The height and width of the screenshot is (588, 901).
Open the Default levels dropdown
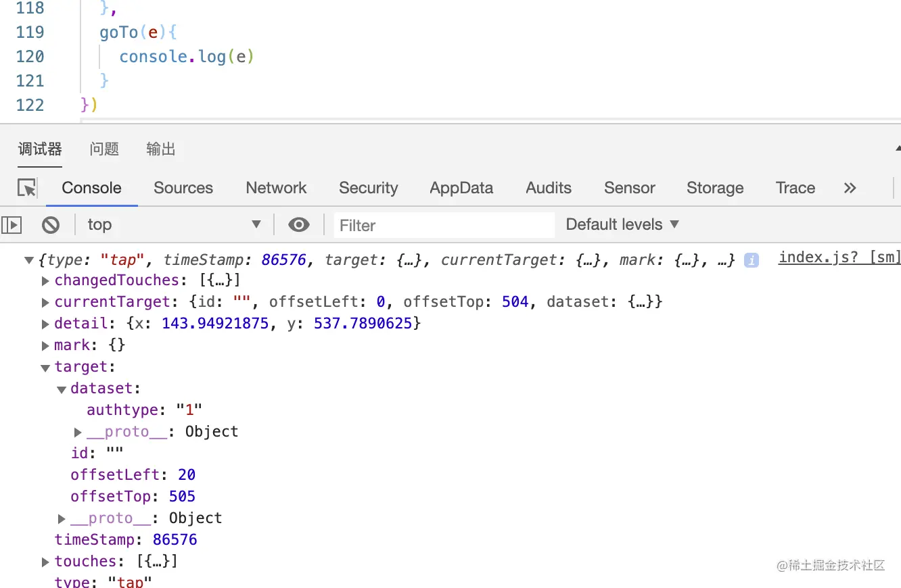[x=622, y=224]
